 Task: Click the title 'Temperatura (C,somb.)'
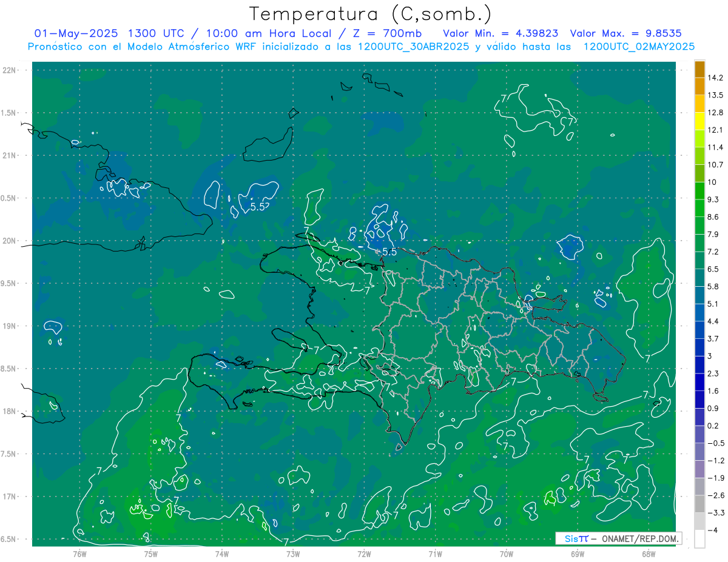370,13
